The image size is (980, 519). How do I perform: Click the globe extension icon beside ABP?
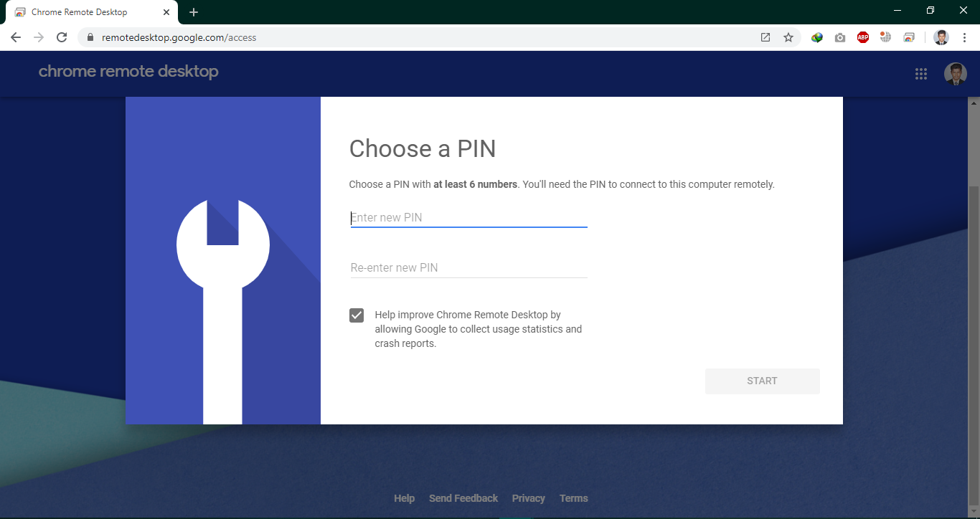(x=886, y=37)
